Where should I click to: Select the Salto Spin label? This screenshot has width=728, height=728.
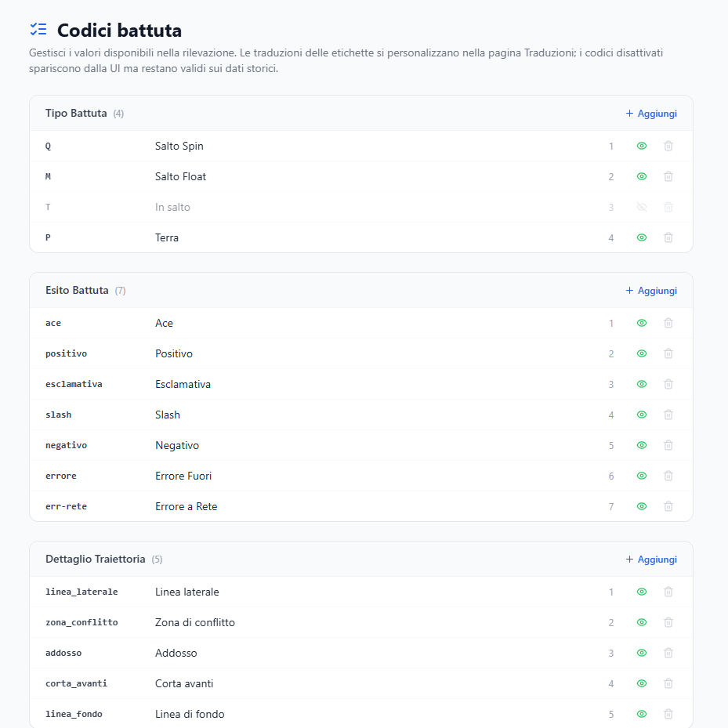tap(179, 147)
